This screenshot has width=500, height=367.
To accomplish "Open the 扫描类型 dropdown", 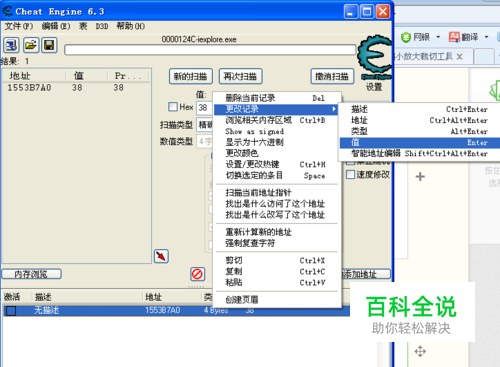I will click(x=204, y=125).
